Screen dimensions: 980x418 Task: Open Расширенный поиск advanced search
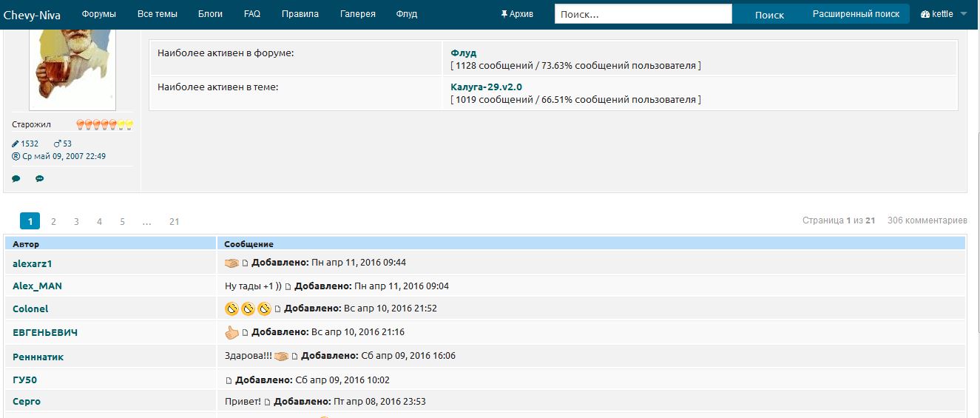tap(856, 14)
